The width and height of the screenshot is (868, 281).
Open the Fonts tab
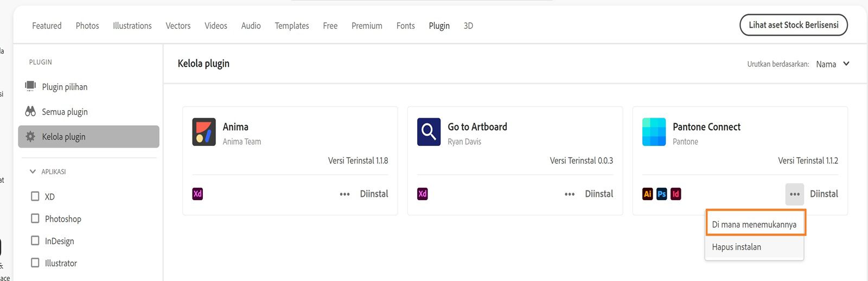pyautogui.click(x=406, y=25)
